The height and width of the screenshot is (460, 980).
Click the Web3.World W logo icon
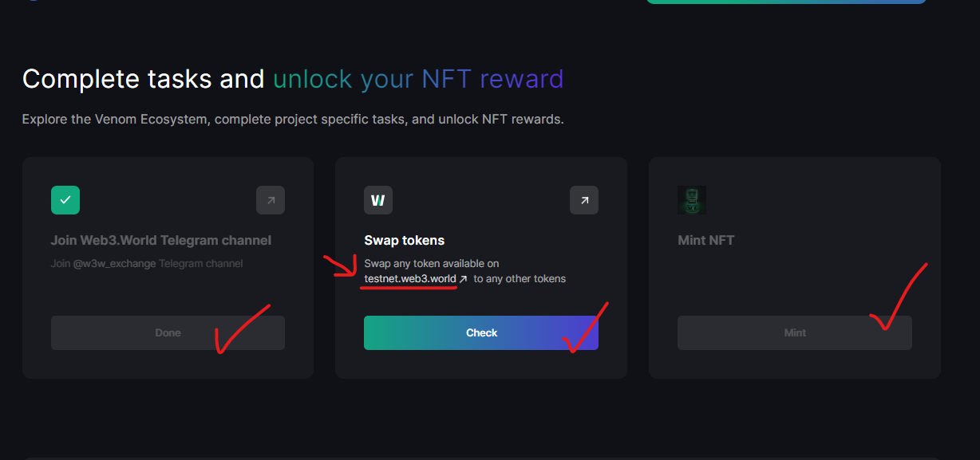(x=378, y=200)
